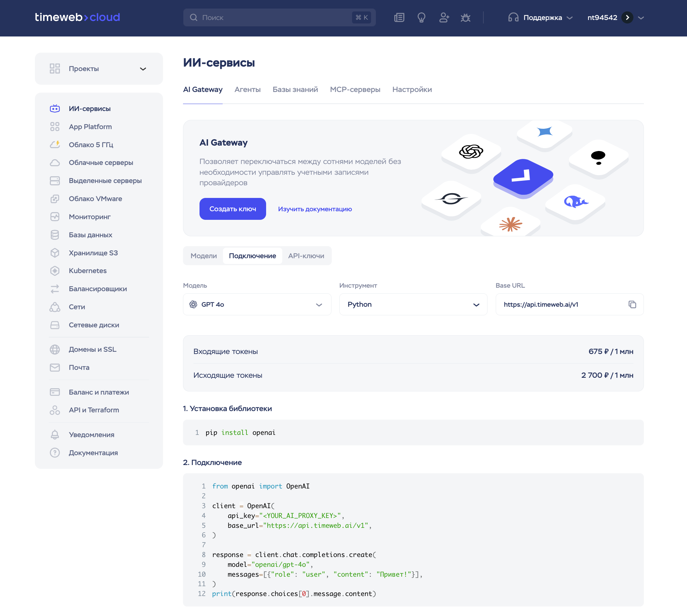
Task: Copy the Base URL with copy icon
Action: [632, 304]
